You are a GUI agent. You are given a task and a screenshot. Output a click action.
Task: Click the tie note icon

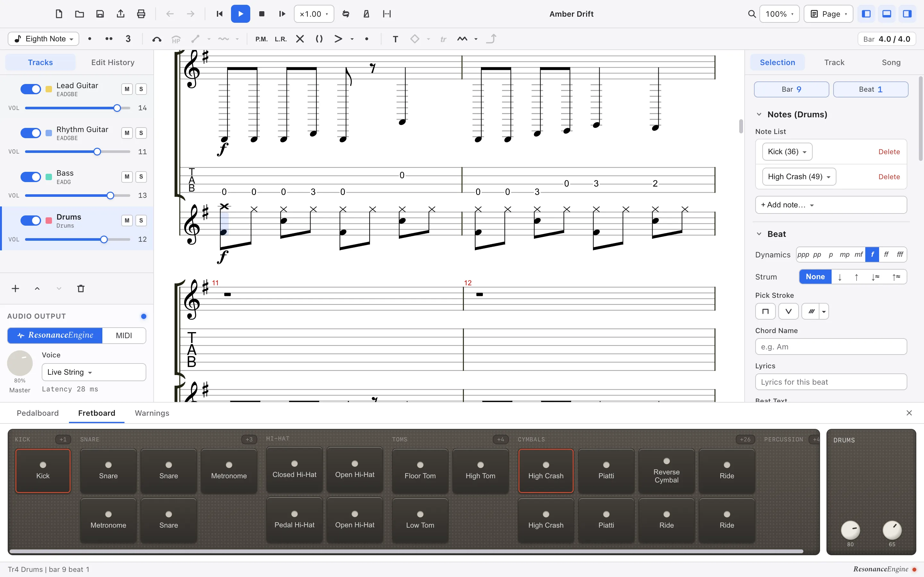coord(157,39)
